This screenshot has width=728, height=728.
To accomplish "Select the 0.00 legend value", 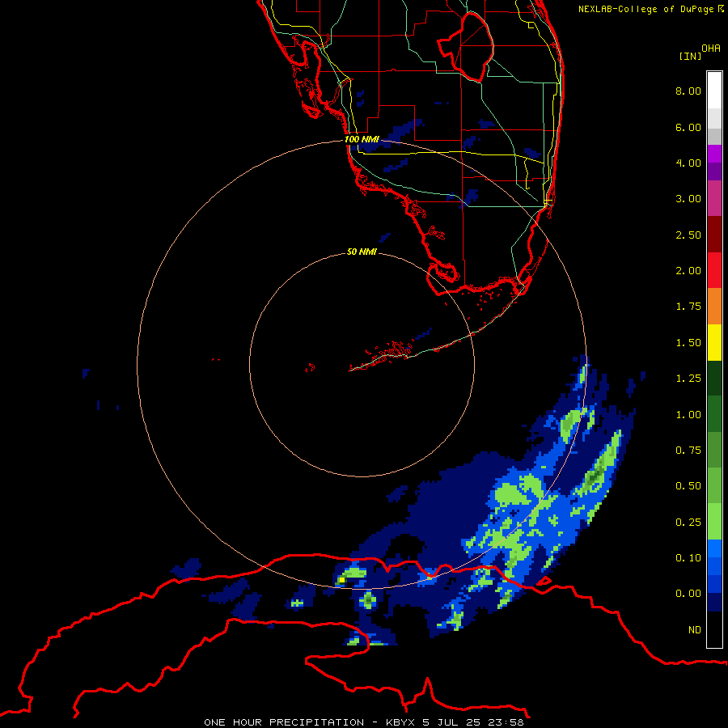I will pyautogui.click(x=688, y=594).
